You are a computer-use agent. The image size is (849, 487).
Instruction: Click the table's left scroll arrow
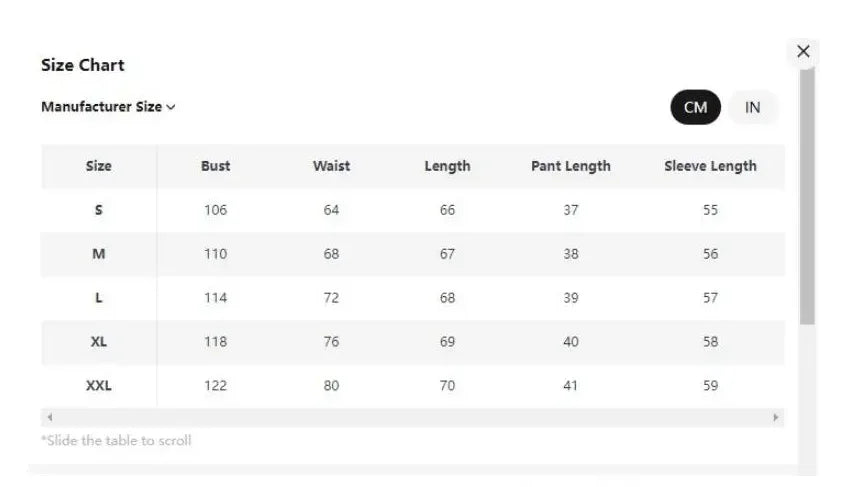point(49,417)
